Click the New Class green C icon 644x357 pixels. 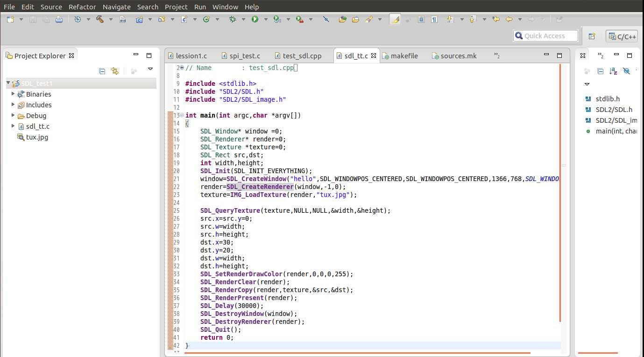[206, 20]
